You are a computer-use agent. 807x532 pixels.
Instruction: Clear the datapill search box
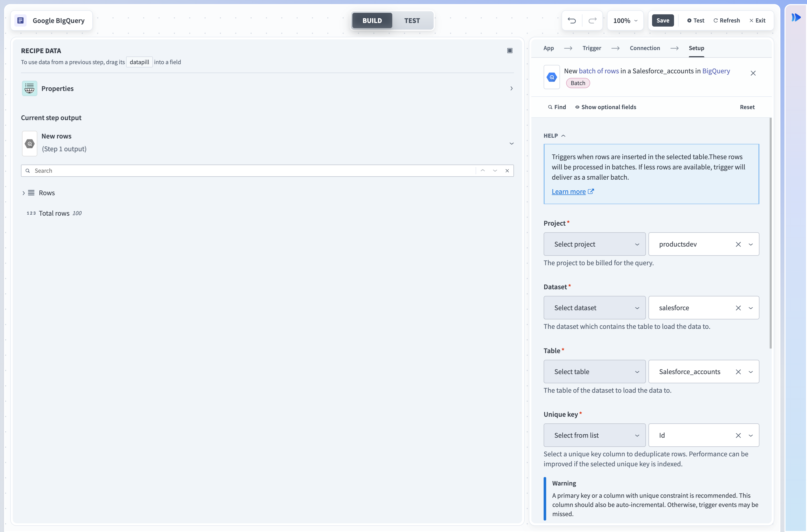pyautogui.click(x=507, y=171)
